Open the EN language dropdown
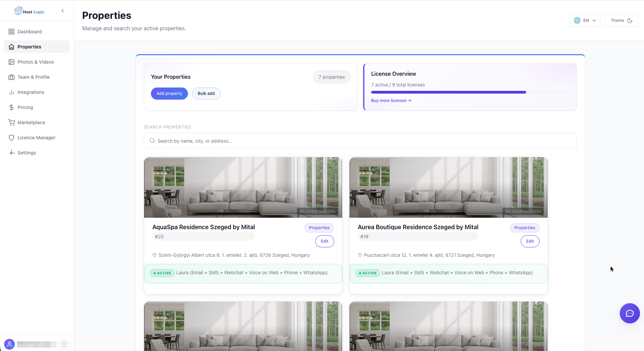 (x=585, y=21)
